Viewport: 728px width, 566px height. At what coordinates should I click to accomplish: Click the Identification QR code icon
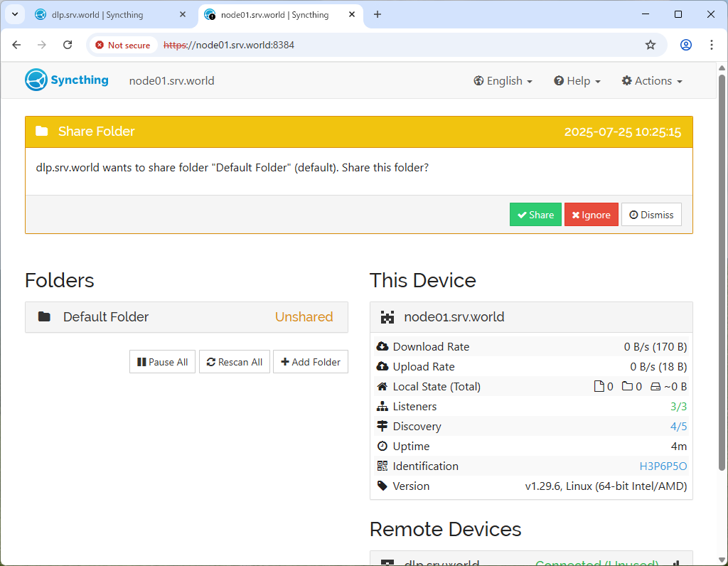click(382, 466)
